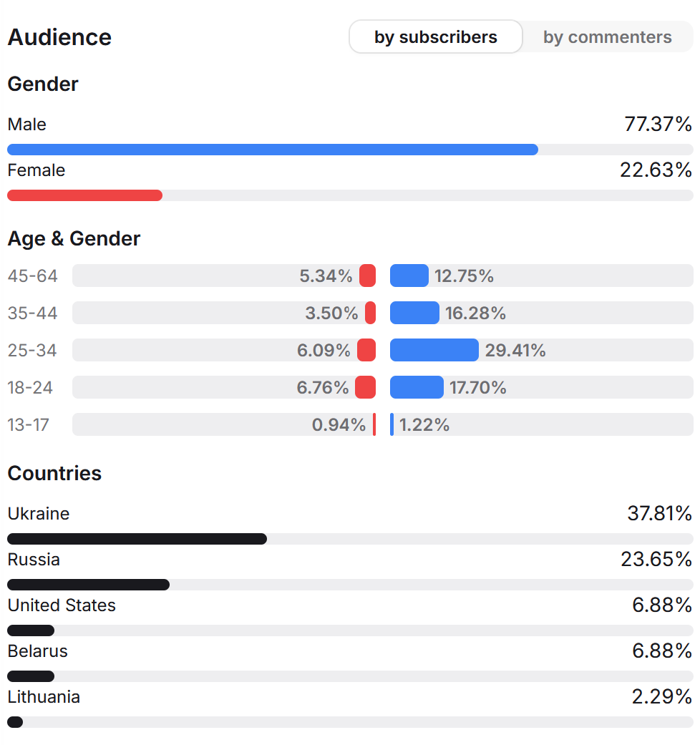Click the Lithuania country progress bar
Image resolution: width=700 pixels, height=745 pixels.
coord(15,722)
